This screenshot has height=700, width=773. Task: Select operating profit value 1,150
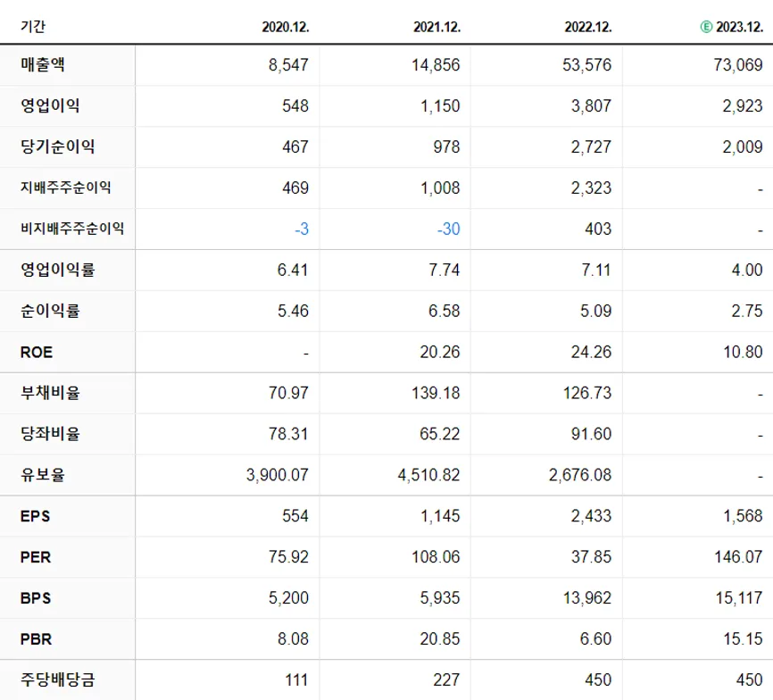click(440, 105)
